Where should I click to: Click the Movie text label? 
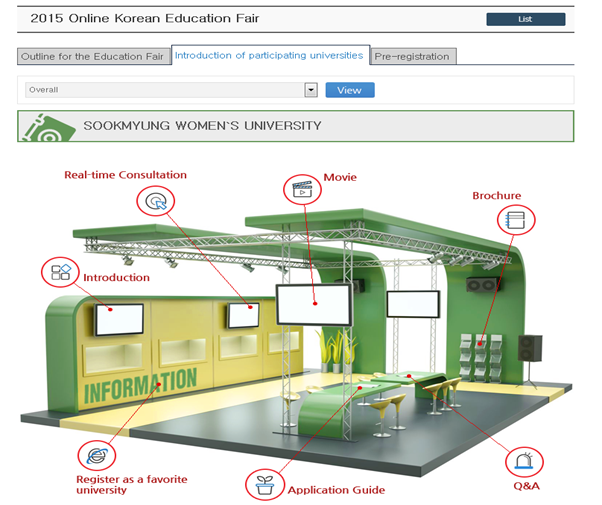(340, 177)
